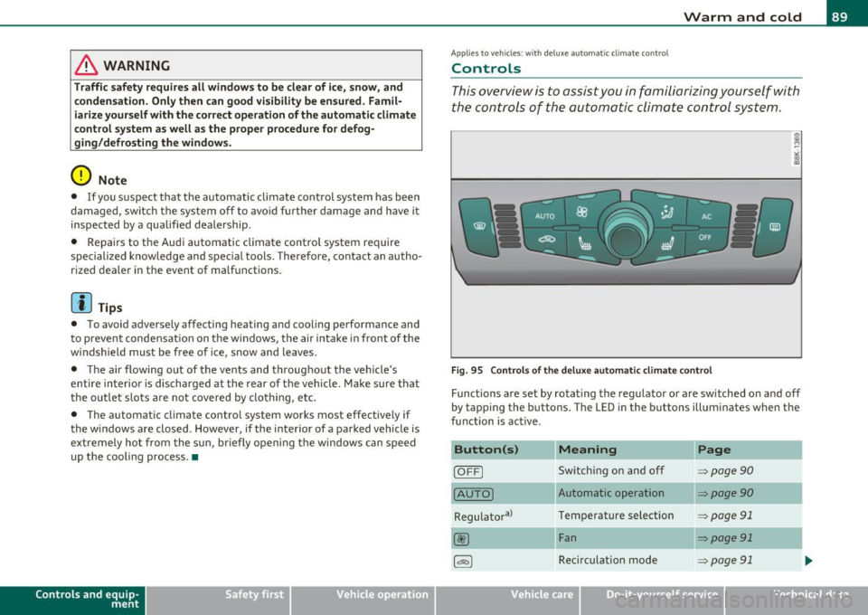The image size is (868, 615).
Task: Click page number 89
Action: tap(839, 16)
